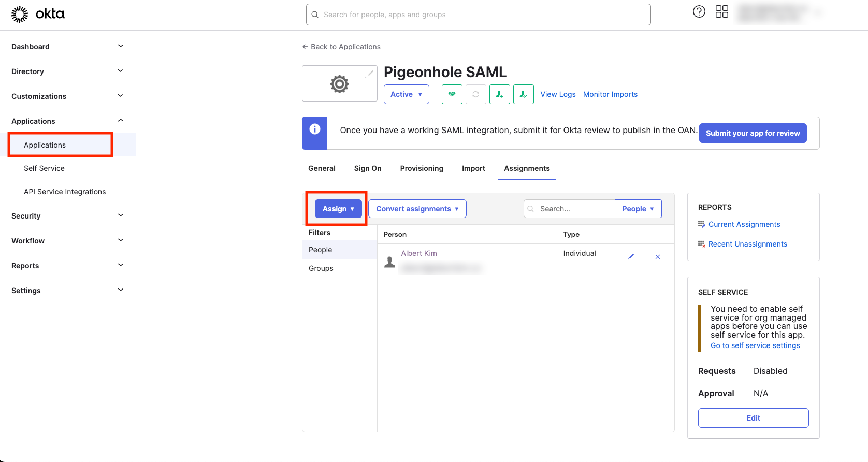Expand the Settings menu
Image resolution: width=868 pixels, height=462 pixels.
(68, 291)
